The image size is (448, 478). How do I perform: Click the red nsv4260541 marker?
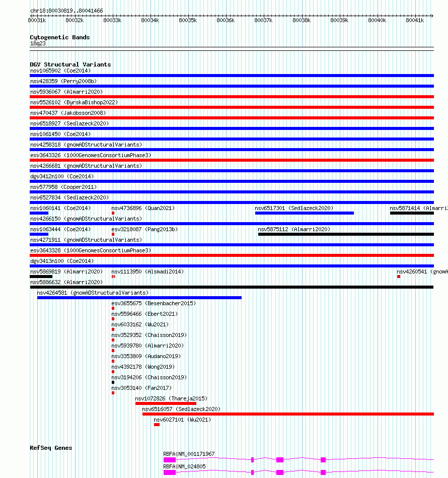pos(399,277)
